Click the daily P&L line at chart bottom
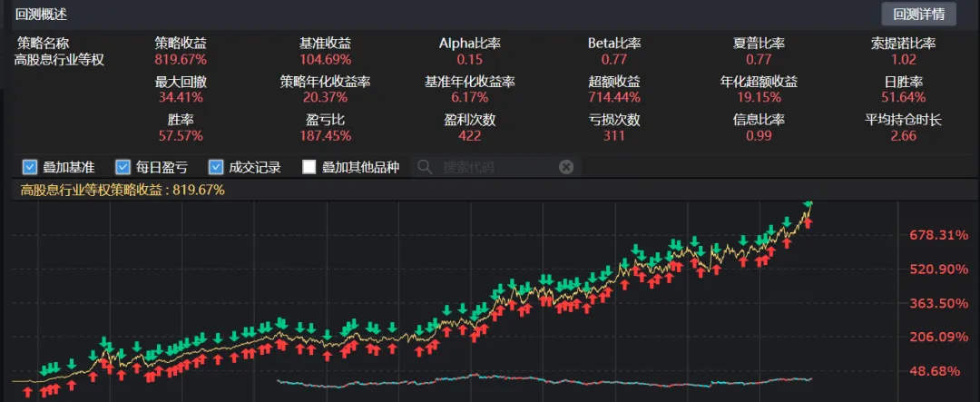This screenshot has height=402, width=980. click(x=544, y=379)
